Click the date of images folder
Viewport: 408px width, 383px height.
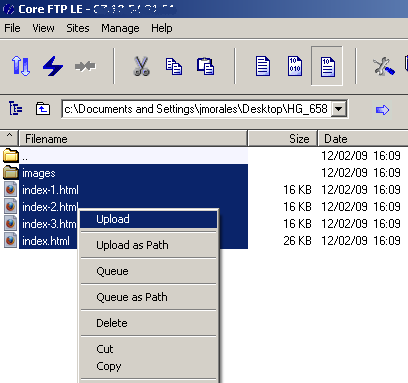click(361, 173)
